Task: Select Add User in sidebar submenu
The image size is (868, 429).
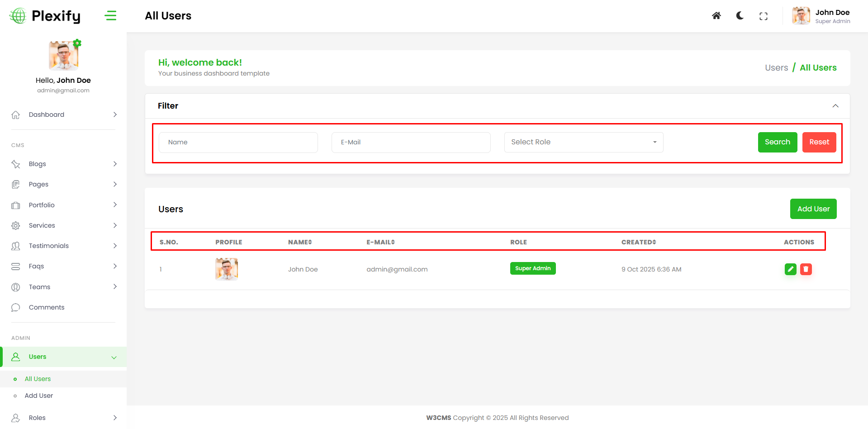Action: (39, 396)
